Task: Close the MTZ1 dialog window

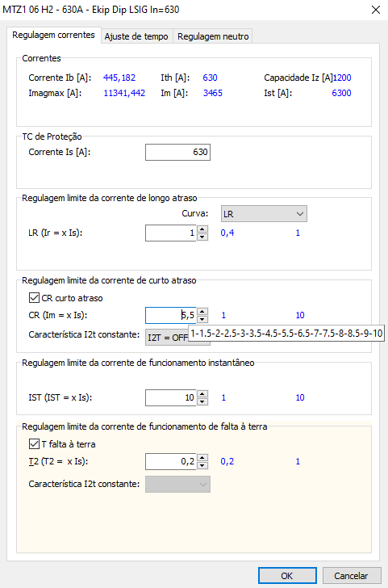Action: (376, 10)
